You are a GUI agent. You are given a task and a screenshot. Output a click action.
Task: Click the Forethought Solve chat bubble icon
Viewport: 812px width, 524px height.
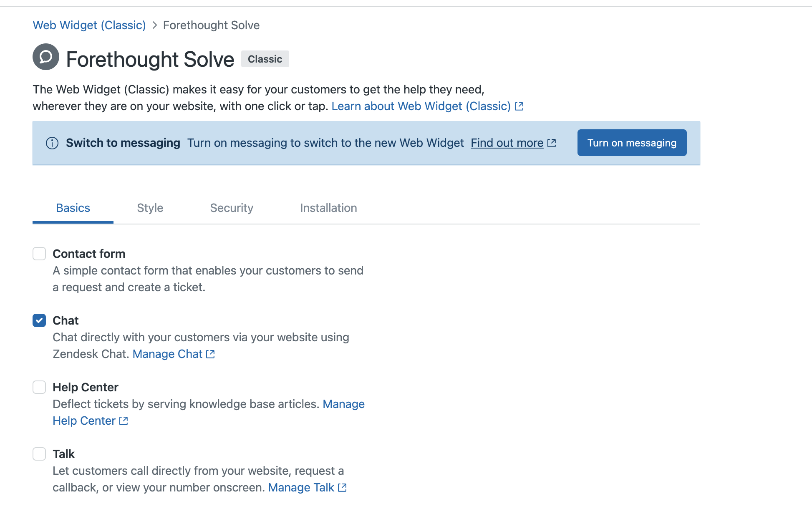[x=46, y=57]
